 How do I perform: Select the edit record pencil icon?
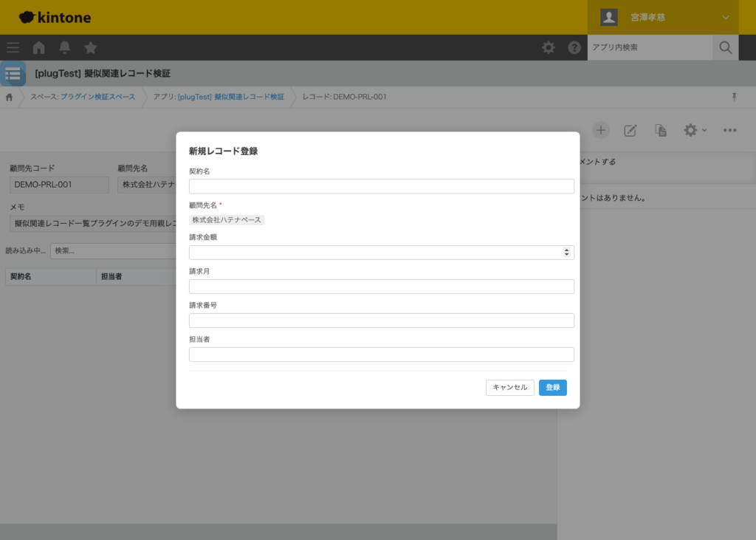pyautogui.click(x=630, y=129)
